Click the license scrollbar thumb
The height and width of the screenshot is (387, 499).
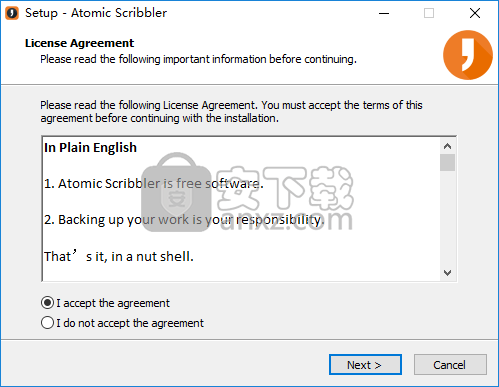click(447, 163)
